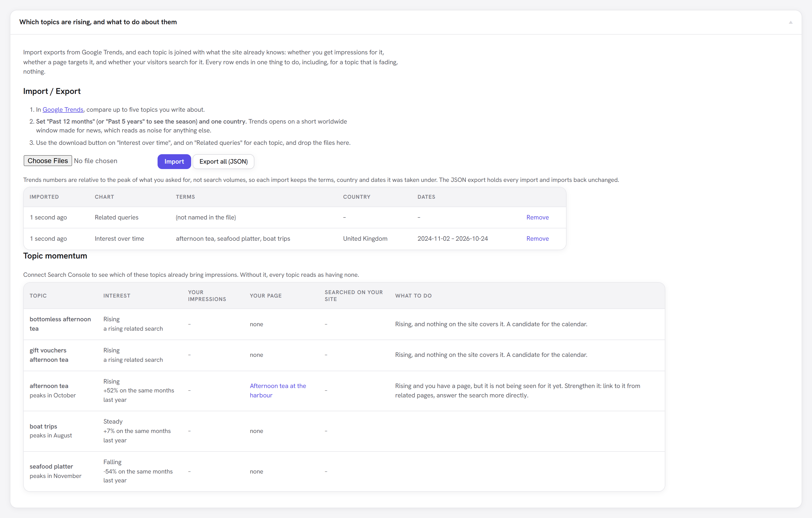812x518 pixels.
Task: Click the INTEREST column header
Action: click(x=117, y=296)
